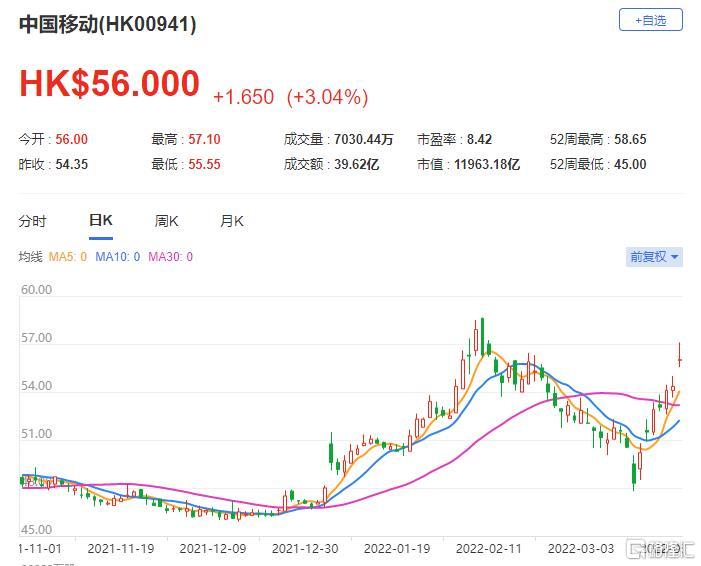701x566 pixels.
Task: Click the 52周最低 value 45.00
Action: [x=630, y=164]
